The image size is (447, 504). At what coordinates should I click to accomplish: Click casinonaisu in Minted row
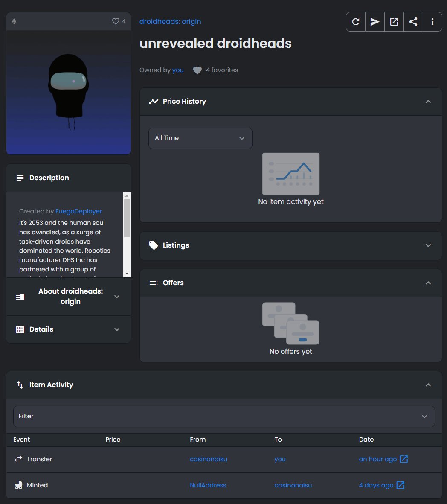coord(293,485)
